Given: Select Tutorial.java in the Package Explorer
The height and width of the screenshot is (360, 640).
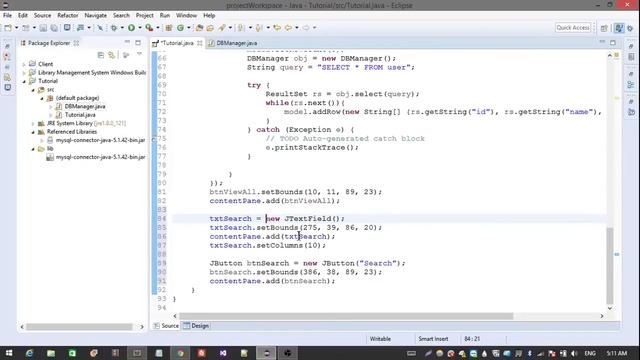Looking at the screenshot, I should (80, 115).
